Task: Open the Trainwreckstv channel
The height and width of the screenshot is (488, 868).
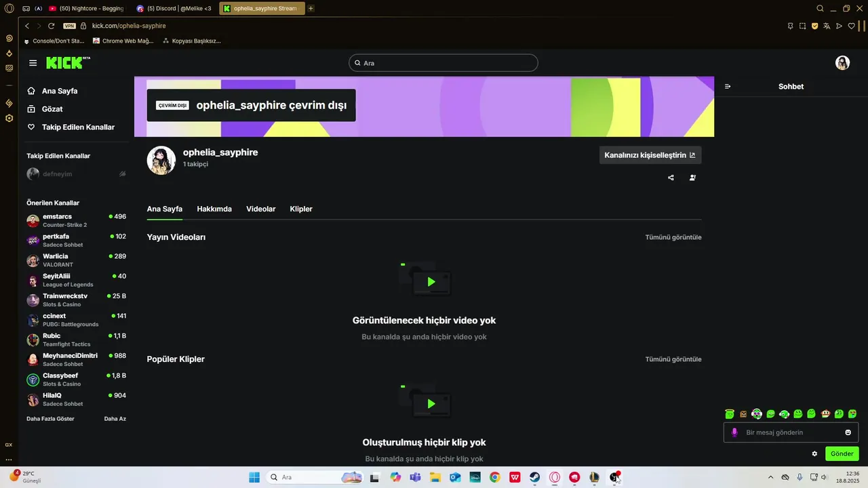Action: click(x=77, y=300)
